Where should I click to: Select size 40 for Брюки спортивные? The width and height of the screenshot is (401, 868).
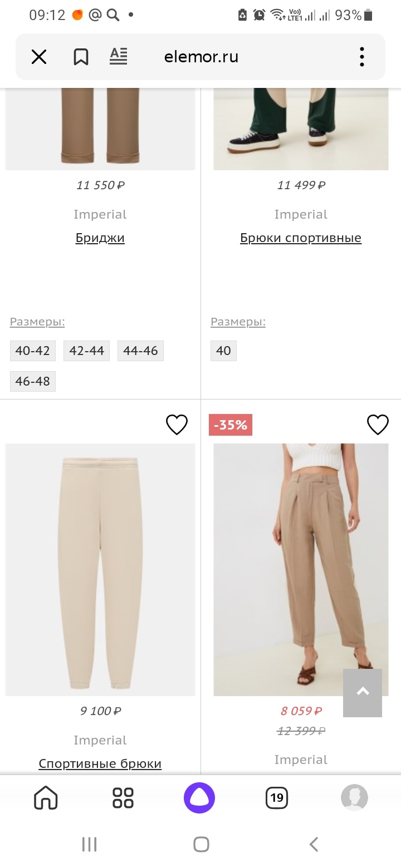[x=223, y=351]
